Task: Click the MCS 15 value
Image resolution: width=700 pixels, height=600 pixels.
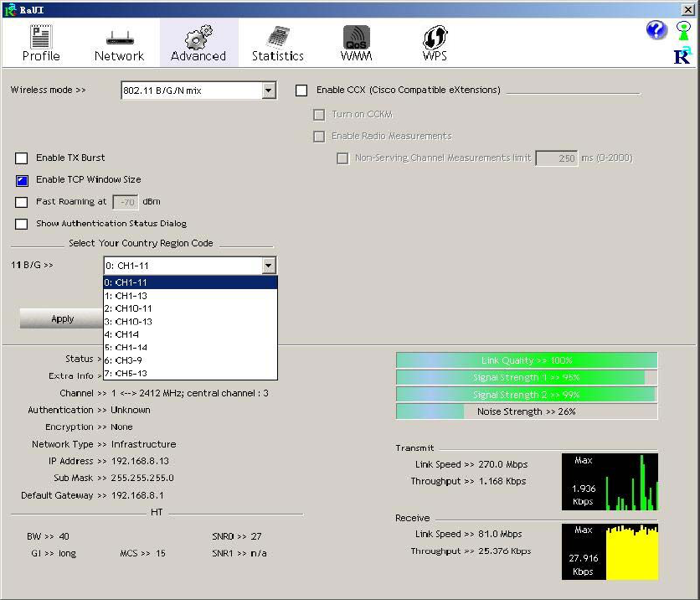Action: [x=161, y=554]
